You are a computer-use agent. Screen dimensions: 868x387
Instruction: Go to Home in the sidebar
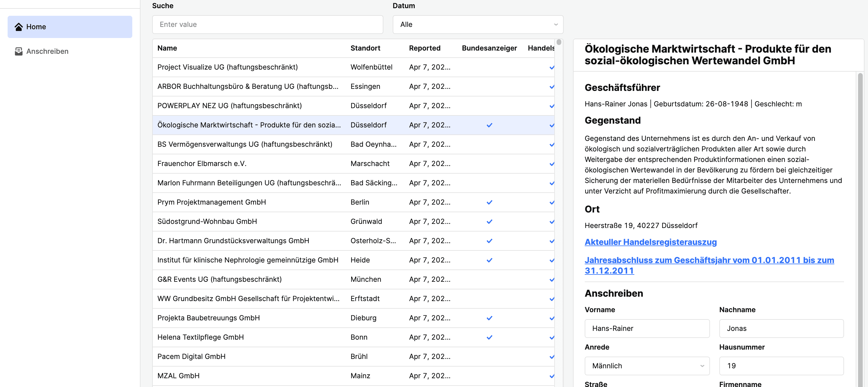(x=70, y=27)
